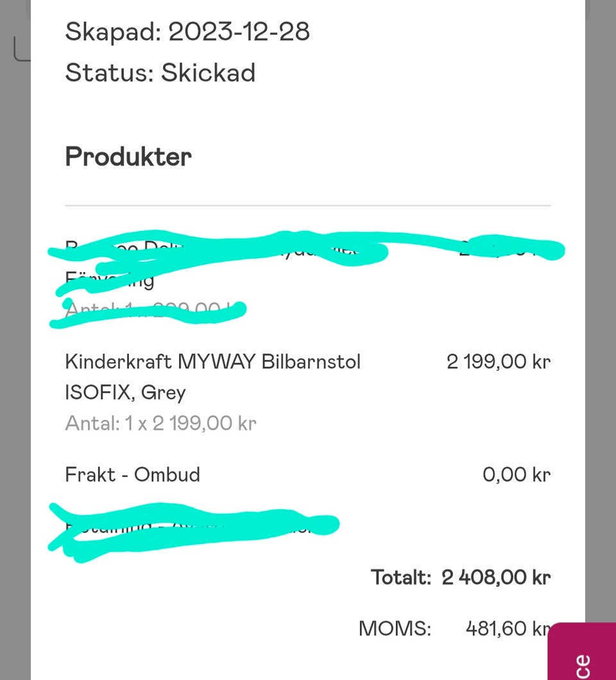The image size is (616, 680).
Task: Click the Status: Skickad text
Action: 160,72
